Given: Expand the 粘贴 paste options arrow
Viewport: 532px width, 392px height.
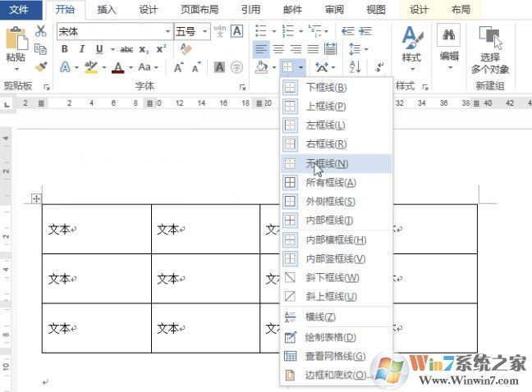Looking at the screenshot, I should (x=16, y=69).
